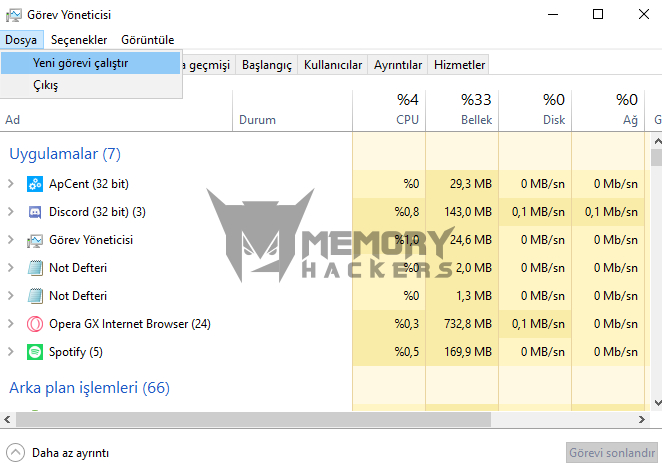Click the horizontal scrollbar left arrow
This screenshot has height=470, width=662.
click(7, 419)
